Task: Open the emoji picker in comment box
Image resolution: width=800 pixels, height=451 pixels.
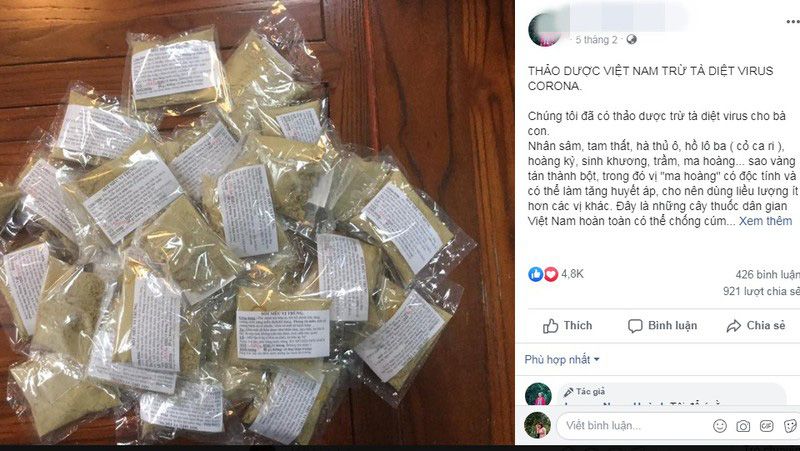Action: 719,425
